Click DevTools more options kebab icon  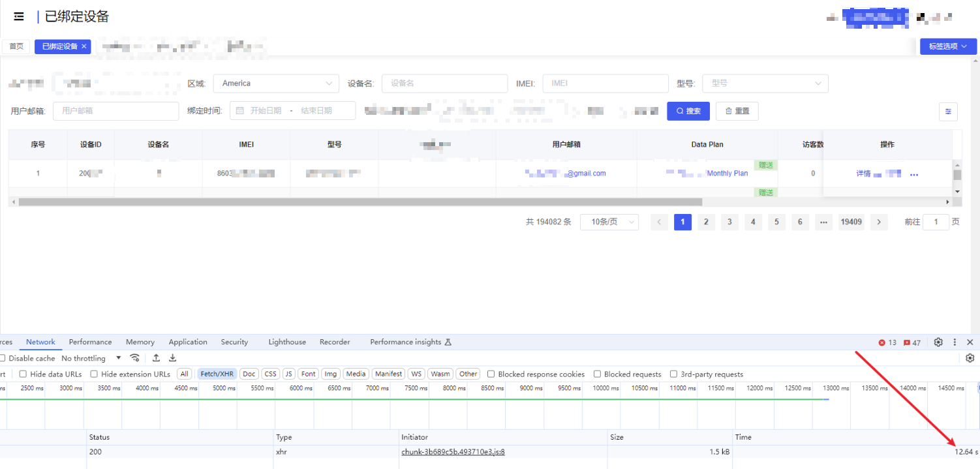point(955,342)
